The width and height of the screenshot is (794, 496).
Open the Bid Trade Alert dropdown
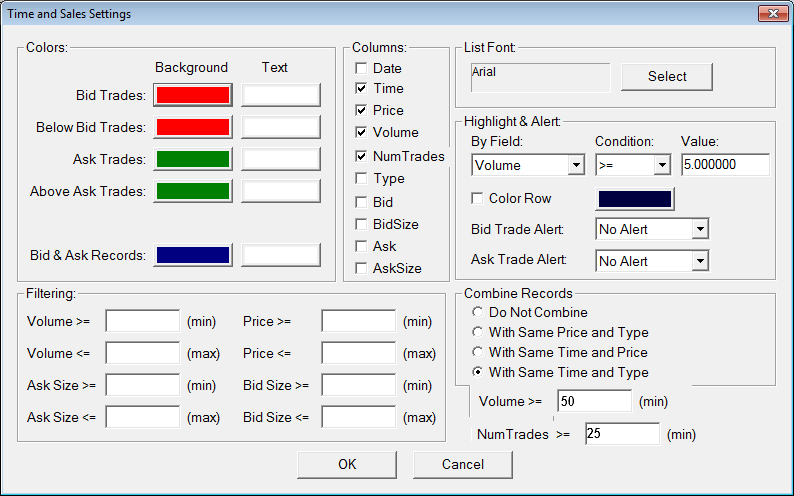coord(700,229)
